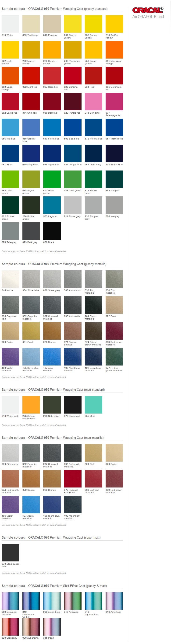Screen dimensions: 171x644
Task: Click the 372 Imperial Red Pearl swatch
Action: 73,479
